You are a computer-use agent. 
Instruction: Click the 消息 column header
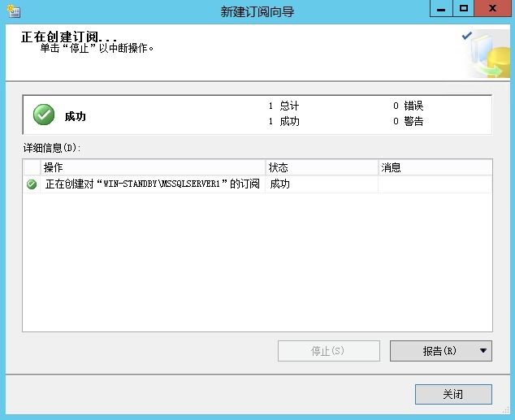click(x=435, y=167)
